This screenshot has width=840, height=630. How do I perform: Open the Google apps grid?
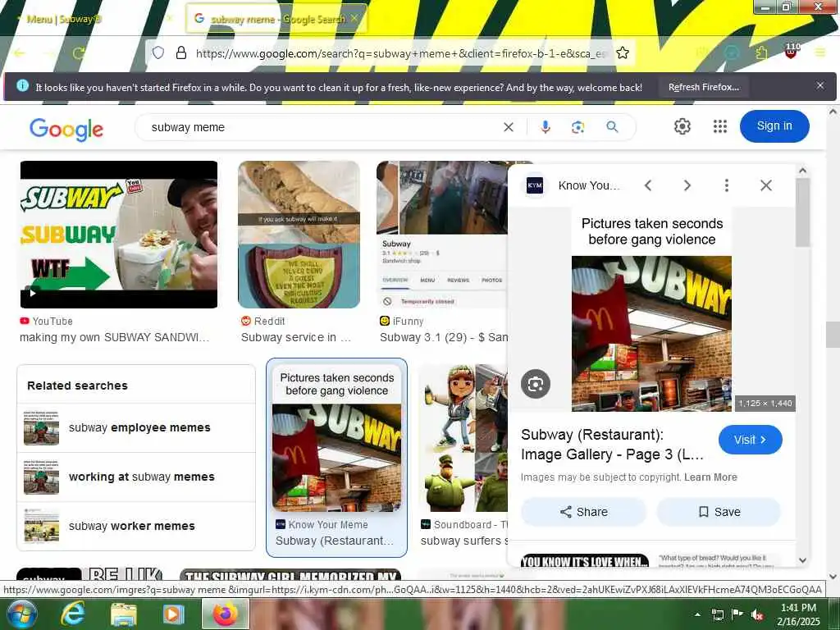[720, 126]
